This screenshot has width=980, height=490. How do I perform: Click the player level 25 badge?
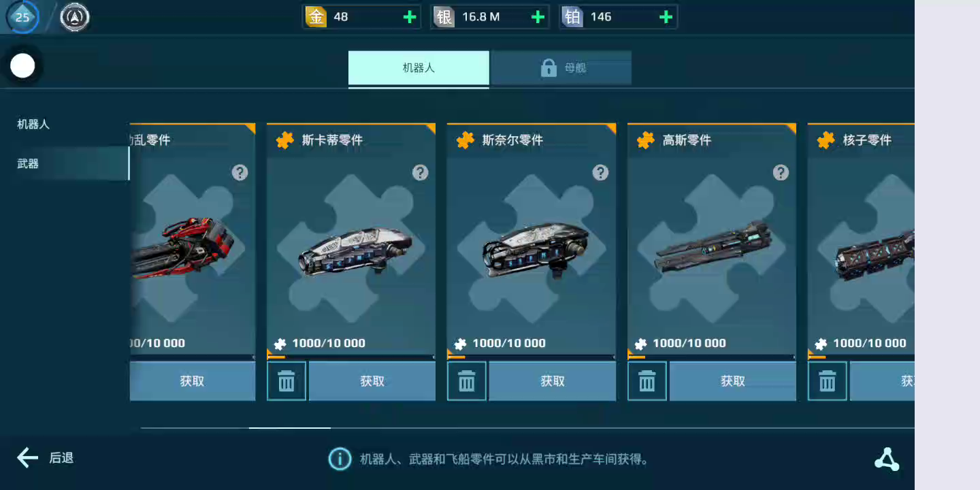pyautogui.click(x=22, y=17)
